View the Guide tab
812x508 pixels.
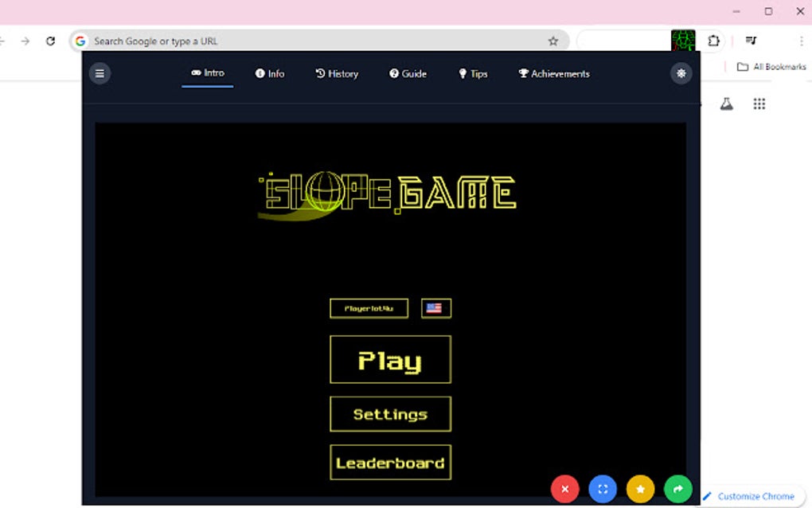coord(408,73)
